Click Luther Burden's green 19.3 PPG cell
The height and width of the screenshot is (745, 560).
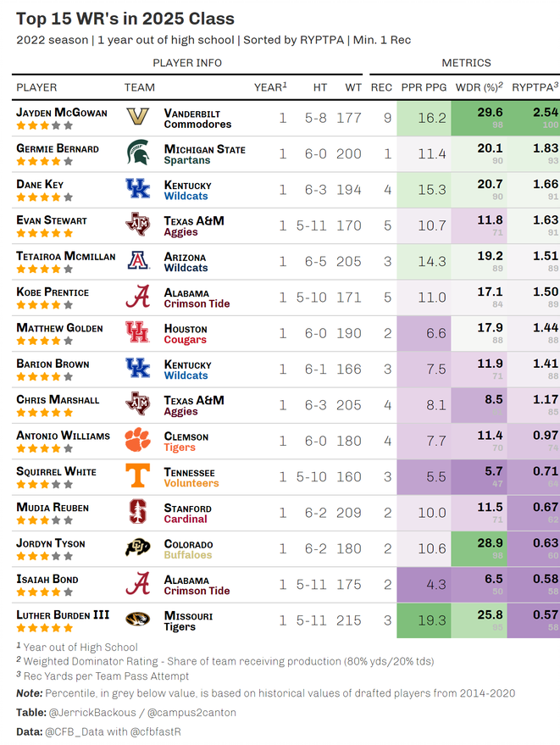pyautogui.click(x=424, y=620)
